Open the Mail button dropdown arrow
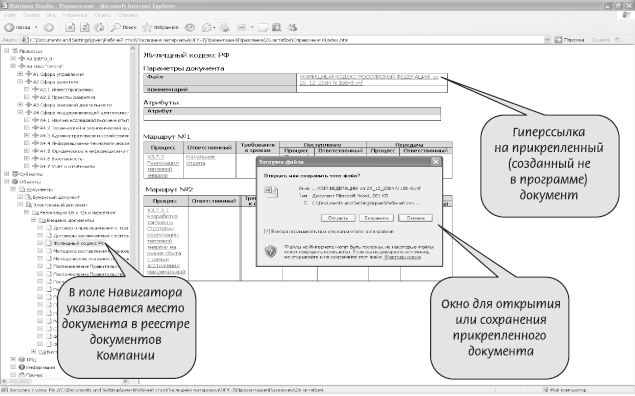635x396 pixels. tap(214, 27)
